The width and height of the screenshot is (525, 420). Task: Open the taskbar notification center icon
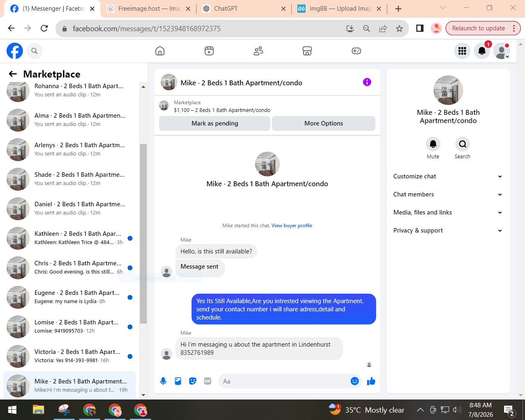click(509, 410)
